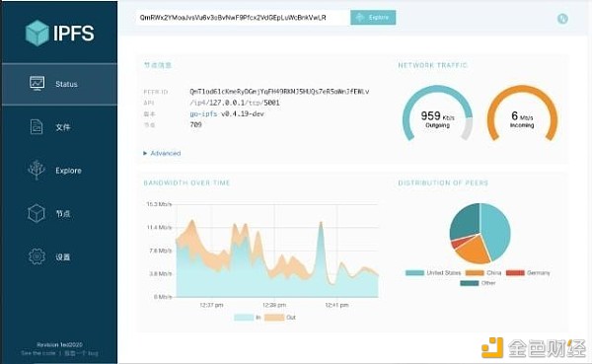The height and width of the screenshot is (364, 592).
Task: Click the United States slice of pie chart
Action: (x=496, y=230)
